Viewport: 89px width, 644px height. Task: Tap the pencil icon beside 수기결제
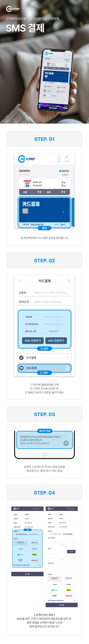pos(22,358)
